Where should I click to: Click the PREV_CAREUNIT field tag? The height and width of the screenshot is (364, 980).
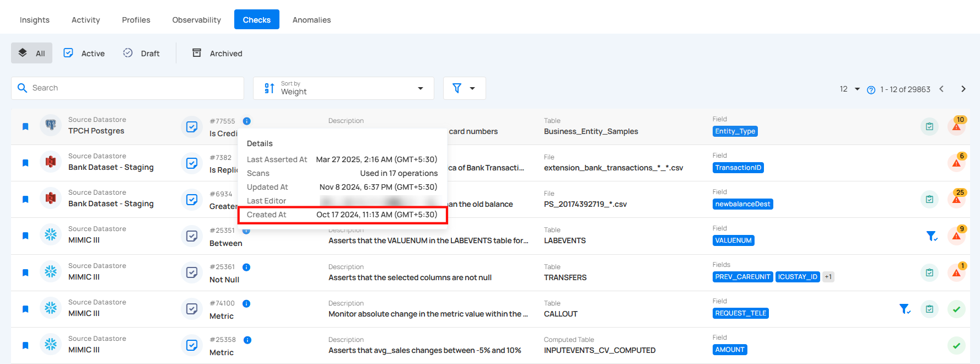coord(742,277)
